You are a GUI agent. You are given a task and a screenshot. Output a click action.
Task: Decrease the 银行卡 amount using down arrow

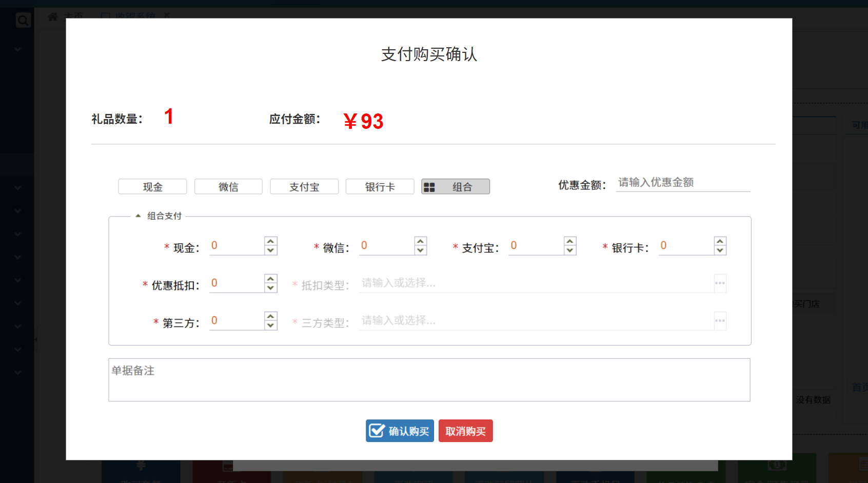(x=720, y=250)
